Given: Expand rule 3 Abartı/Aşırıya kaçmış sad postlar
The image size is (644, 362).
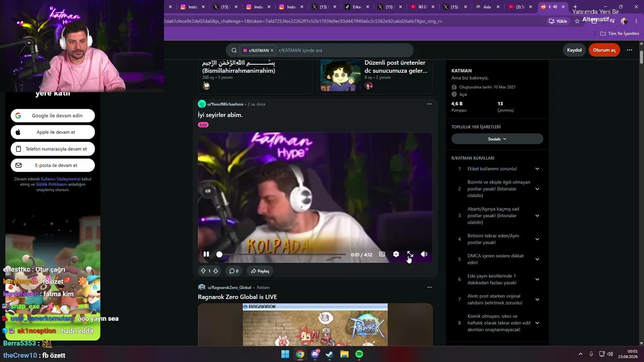Looking at the screenshot, I should pos(537,216).
